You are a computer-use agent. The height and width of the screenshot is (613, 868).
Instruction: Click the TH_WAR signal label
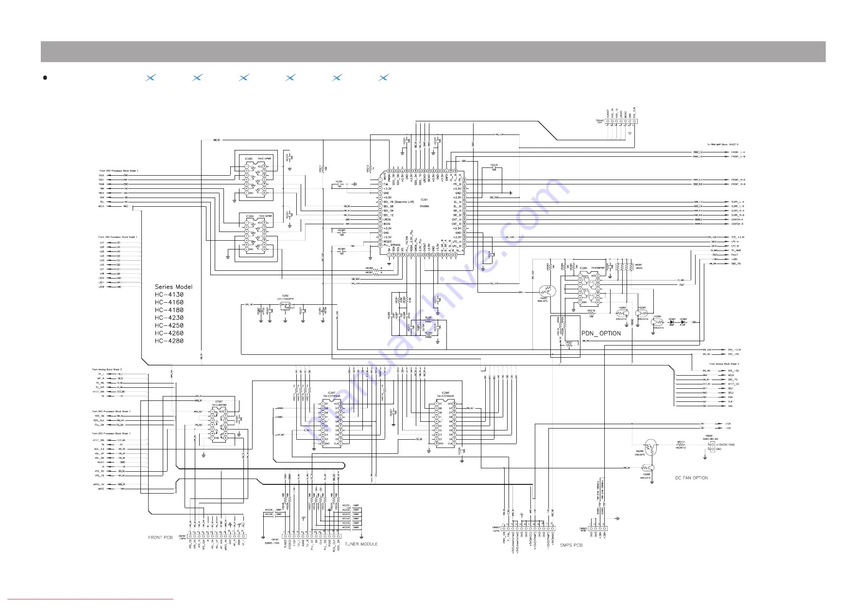pos(736,250)
